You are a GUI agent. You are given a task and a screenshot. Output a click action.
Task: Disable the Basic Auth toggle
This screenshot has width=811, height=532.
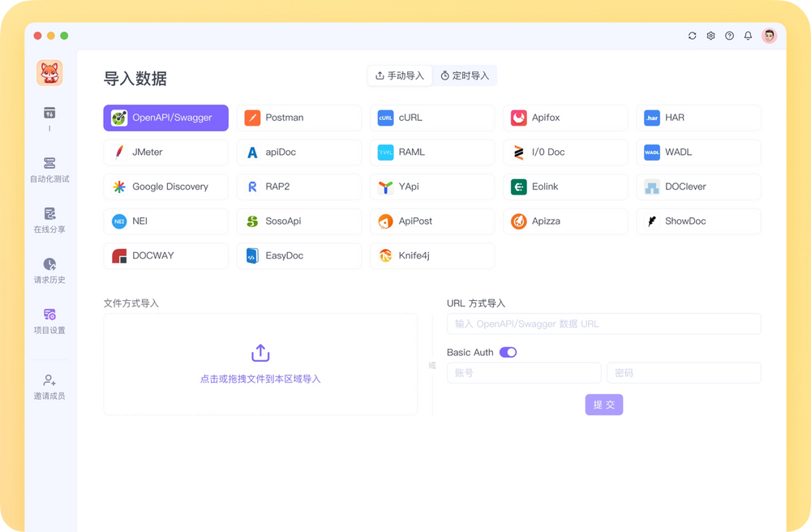click(510, 353)
